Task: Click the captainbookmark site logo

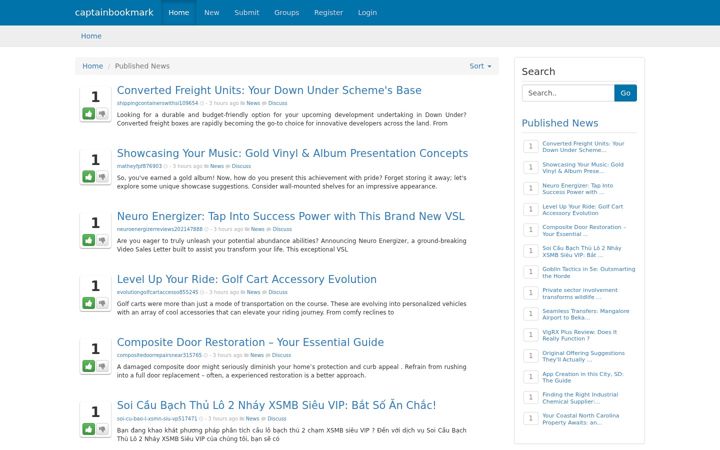Action: point(114,12)
